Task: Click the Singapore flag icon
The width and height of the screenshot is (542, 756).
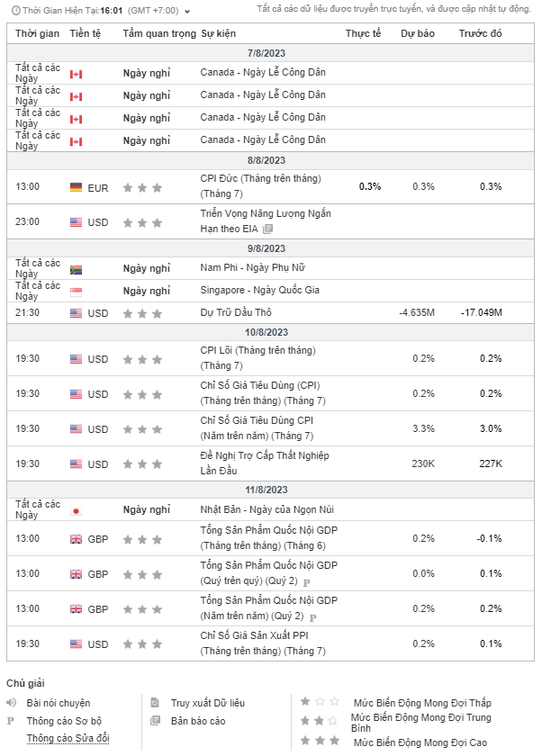Action: coord(76,292)
